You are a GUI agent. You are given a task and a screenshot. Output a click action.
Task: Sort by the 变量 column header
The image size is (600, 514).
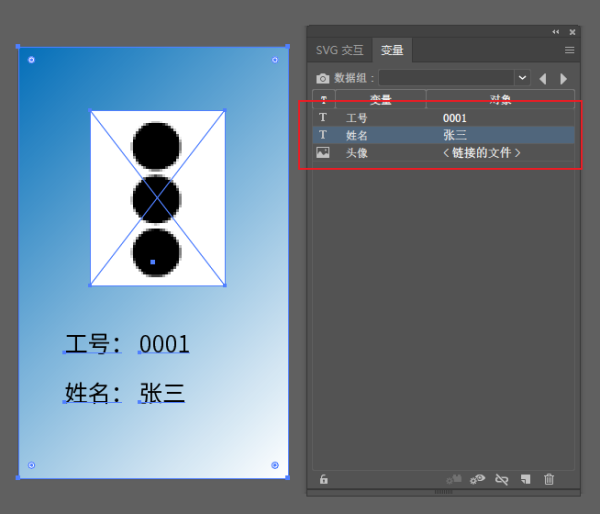pos(381,99)
